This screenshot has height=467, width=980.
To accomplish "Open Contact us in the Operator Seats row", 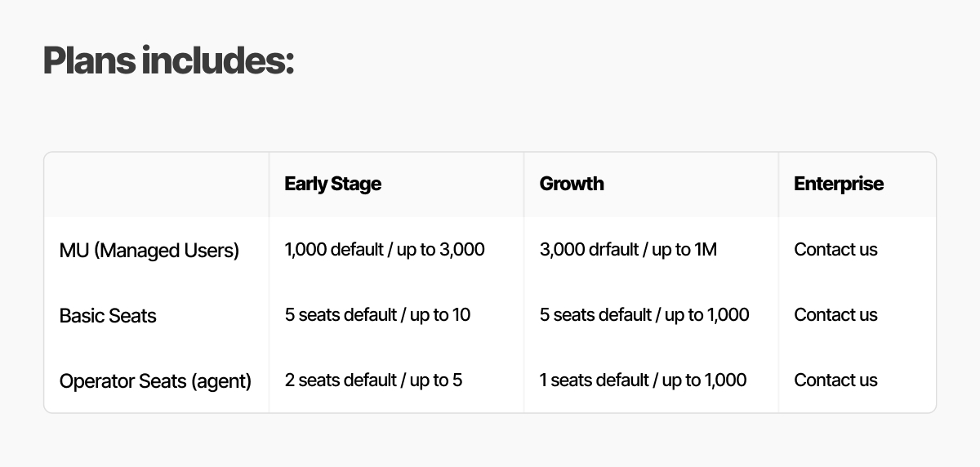I will click(x=835, y=380).
